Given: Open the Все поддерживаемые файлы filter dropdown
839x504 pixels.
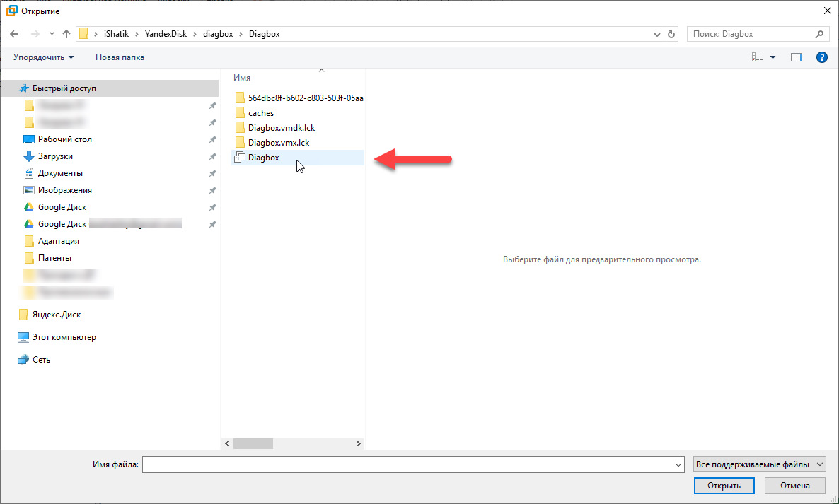Looking at the screenshot, I should tap(759, 464).
